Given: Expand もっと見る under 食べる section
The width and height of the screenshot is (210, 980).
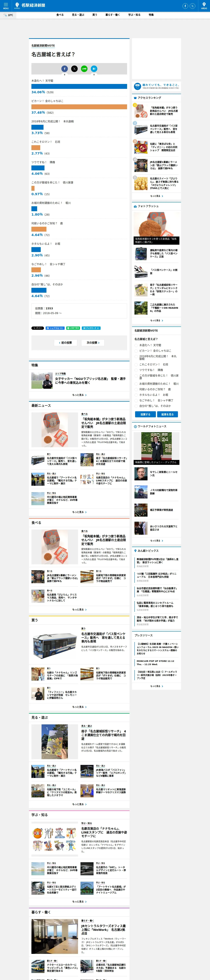Looking at the screenshot, I should pyautogui.click(x=79, y=609).
